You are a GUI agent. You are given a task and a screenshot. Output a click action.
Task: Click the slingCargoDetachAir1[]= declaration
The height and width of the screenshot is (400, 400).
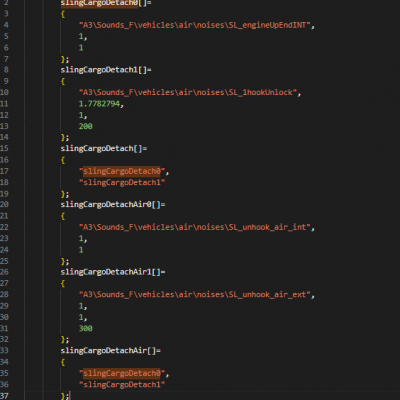point(113,272)
